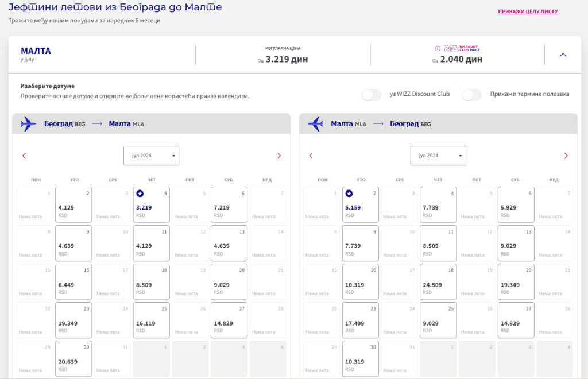
Task: Choose return July 2 priced 5.159 RSD
Action: 361,204
